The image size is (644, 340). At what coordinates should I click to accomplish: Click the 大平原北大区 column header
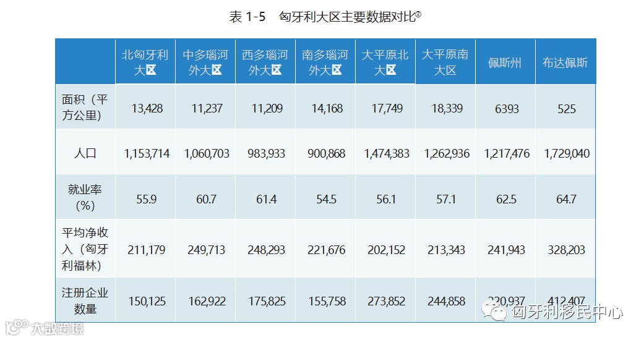pyautogui.click(x=385, y=62)
